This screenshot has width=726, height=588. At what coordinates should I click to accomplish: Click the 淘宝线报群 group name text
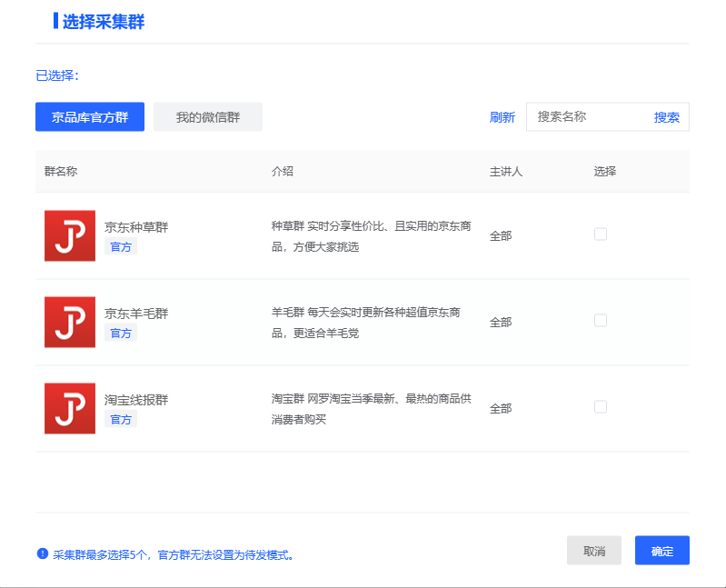[x=136, y=400]
